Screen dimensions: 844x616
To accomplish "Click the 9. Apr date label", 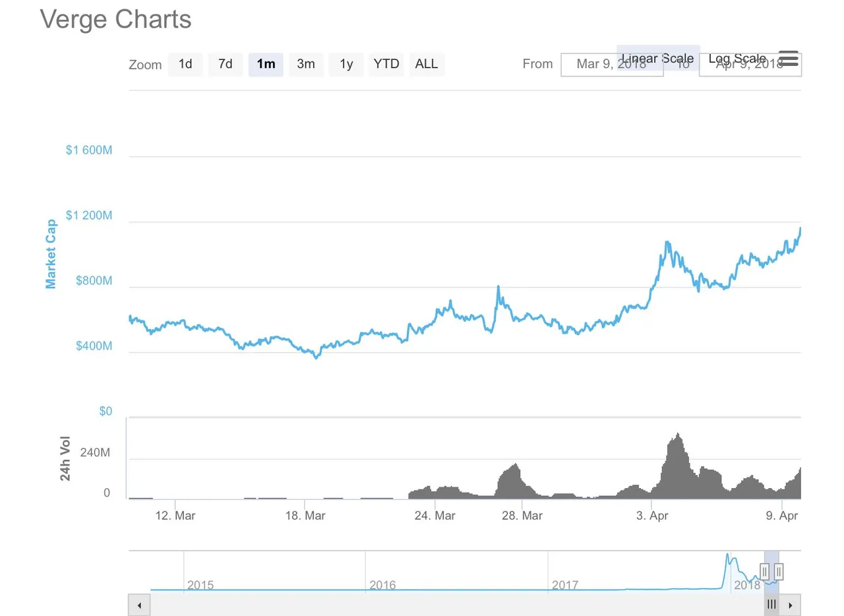I will 782,516.
